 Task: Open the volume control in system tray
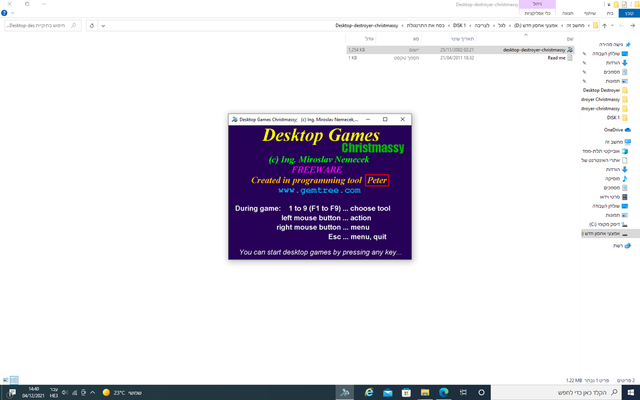pos(65,392)
